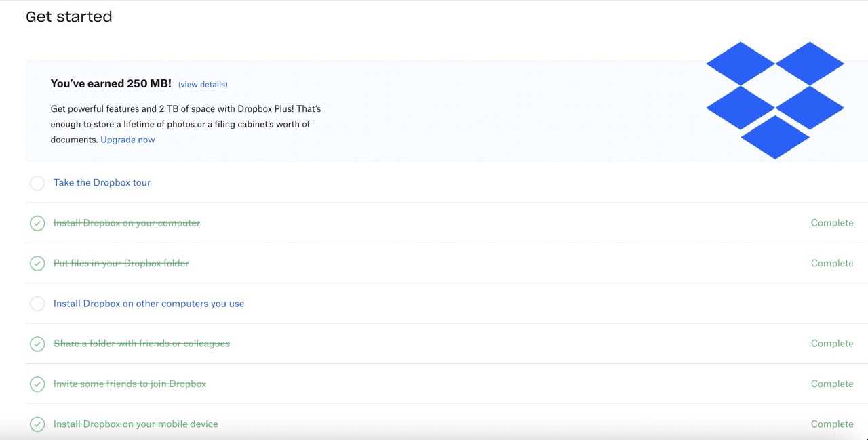The width and height of the screenshot is (868, 440).
Task: Click the Get started heading
Action: click(69, 17)
